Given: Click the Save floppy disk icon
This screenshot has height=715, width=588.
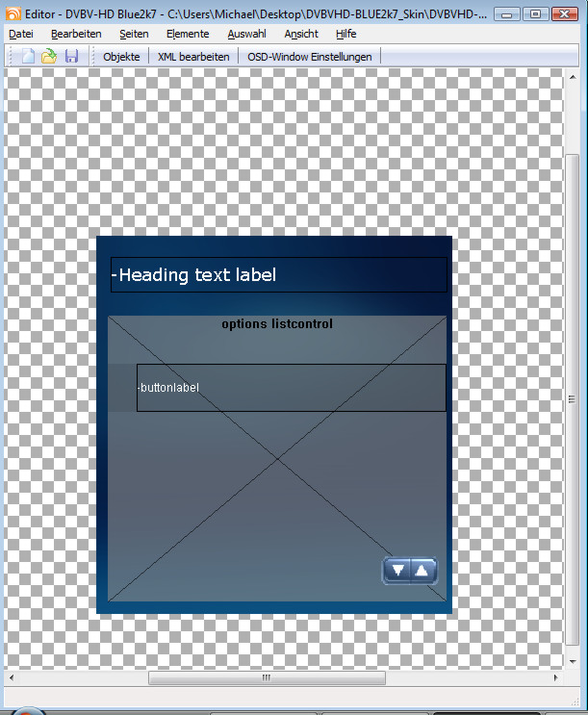Looking at the screenshot, I should coord(71,57).
